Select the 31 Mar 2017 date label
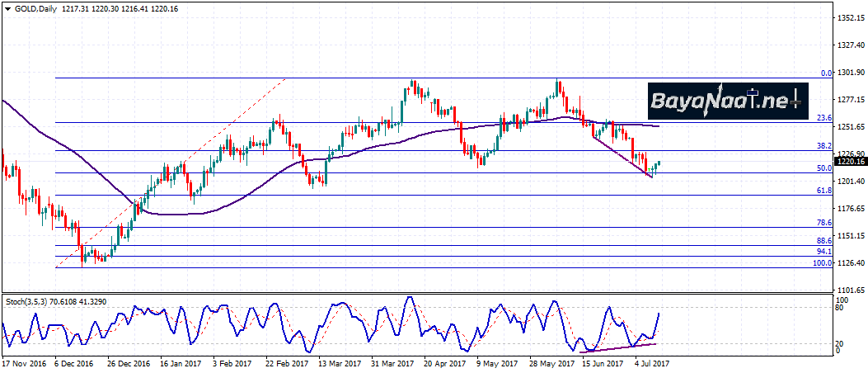The image size is (868, 373). pyautogui.click(x=390, y=362)
